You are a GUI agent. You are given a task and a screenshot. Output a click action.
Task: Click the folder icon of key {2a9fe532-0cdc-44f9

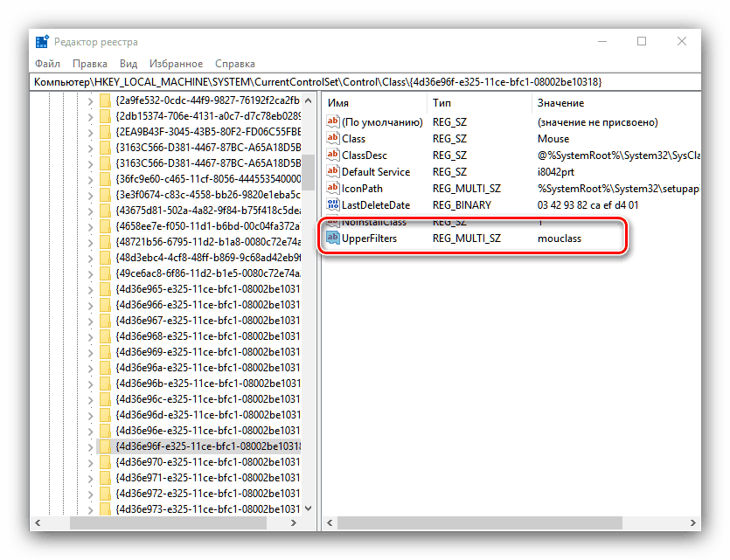pyautogui.click(x=106, y=100)
